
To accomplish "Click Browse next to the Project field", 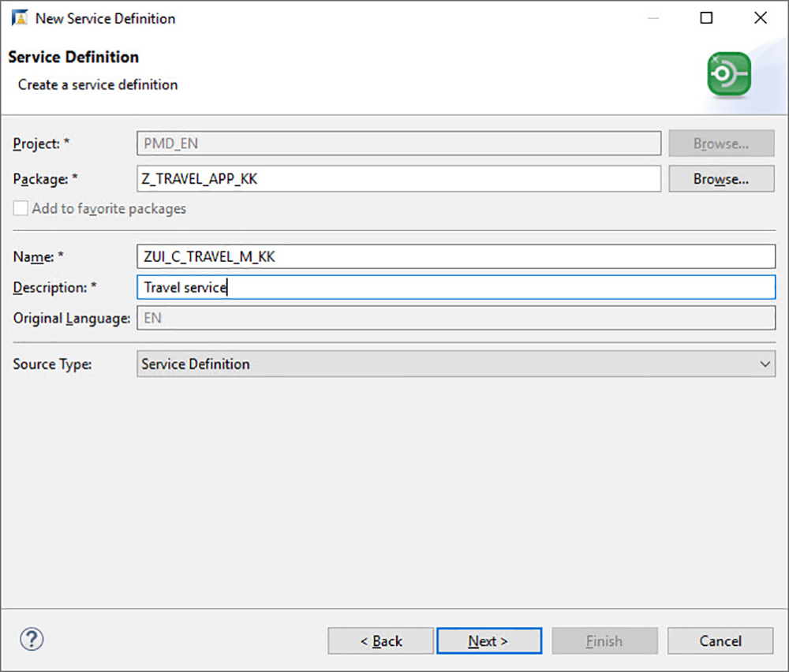I will 720,143.
